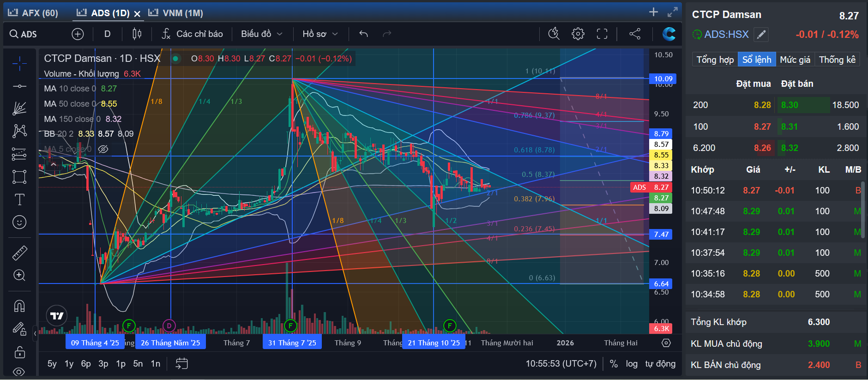Select the crosshair cursor tool

click(19, 63)
